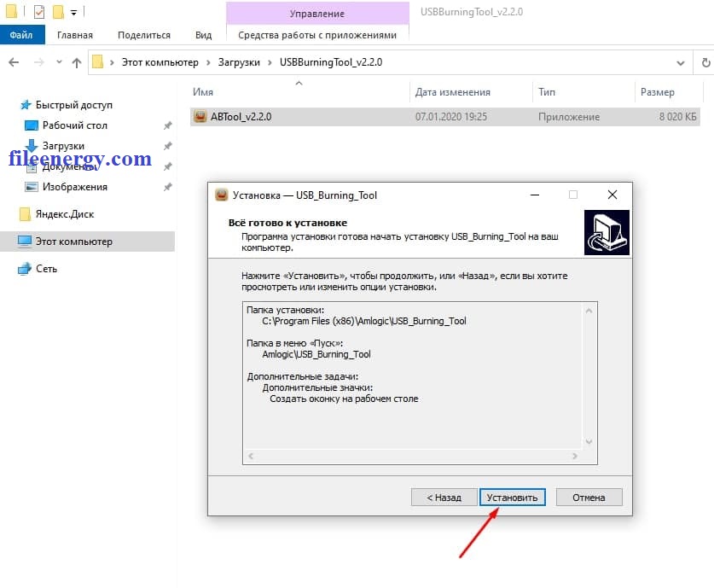Click the Изображения pictures icon
714x588 pixels.
pyautogui.click(x=32, y=187)
